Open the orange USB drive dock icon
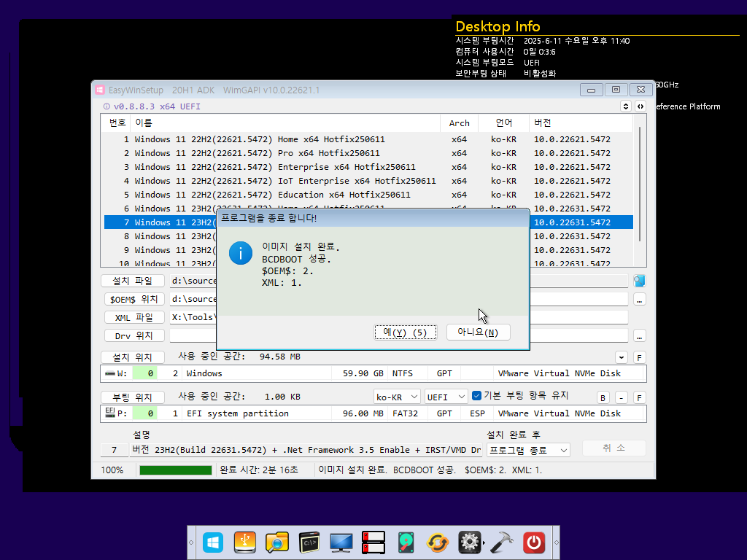The image size is (747, 560). click(245, 542)
